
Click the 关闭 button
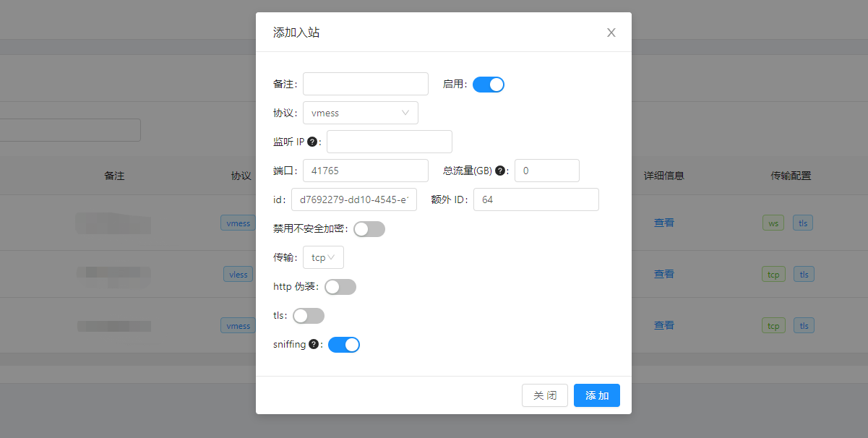tap(544, 395)
